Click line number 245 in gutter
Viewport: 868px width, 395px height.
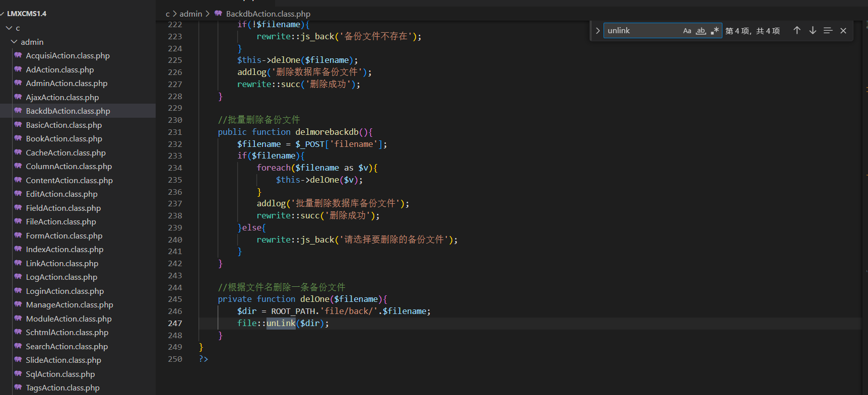tap(175, 299)
